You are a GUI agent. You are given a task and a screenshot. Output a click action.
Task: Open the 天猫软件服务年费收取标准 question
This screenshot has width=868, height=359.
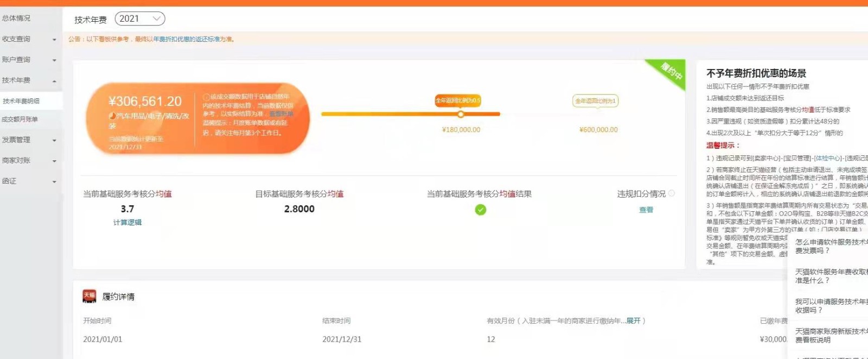(831, 276)
